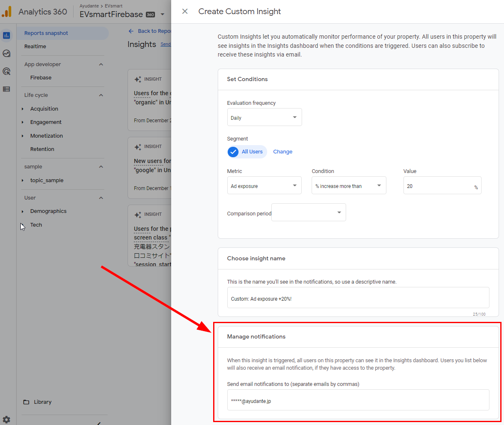Select Reports snapshot in navigation
The height and width of the screenshot is (425, 504).
click(46, 33)
